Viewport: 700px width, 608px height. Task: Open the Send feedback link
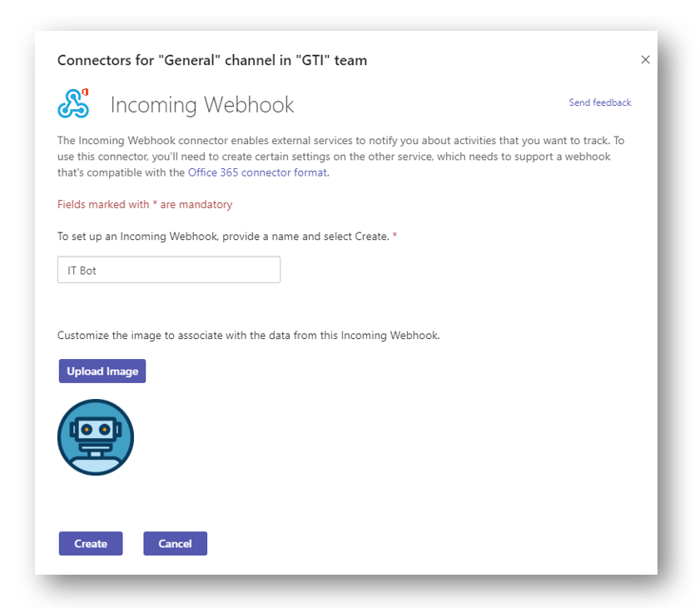click(599, 102)
